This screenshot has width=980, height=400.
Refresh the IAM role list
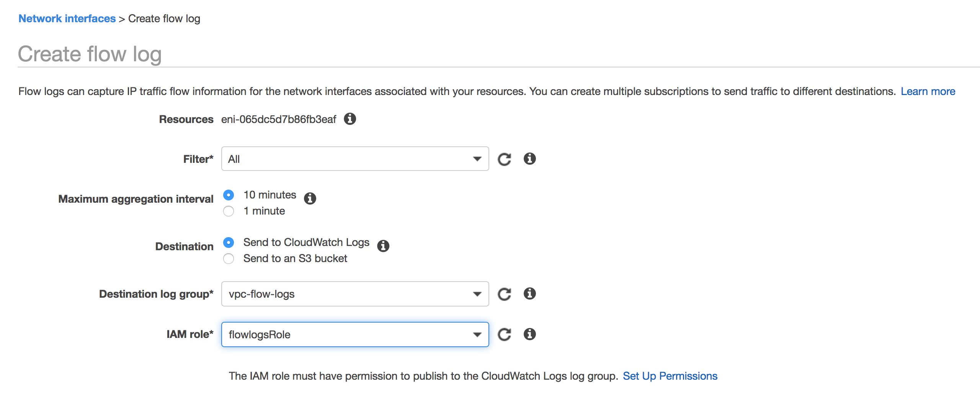pos(504,334)
